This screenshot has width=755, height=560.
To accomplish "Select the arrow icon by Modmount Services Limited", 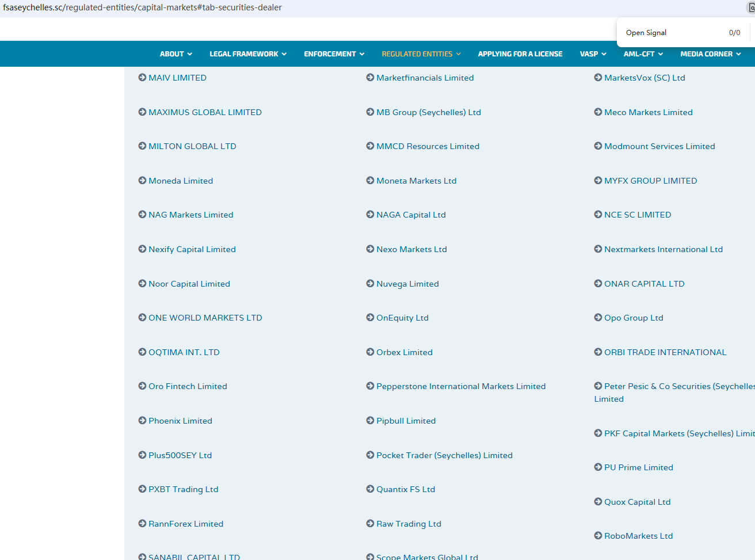I will (x=598, y=146).
